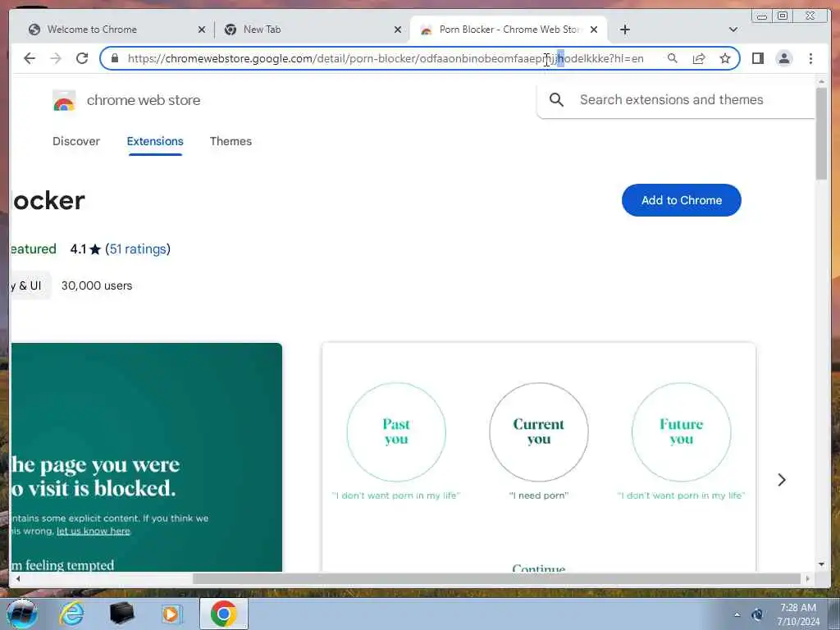
Task: Click the Chrome Web Store rainbow logo
Action: (64, 100)
